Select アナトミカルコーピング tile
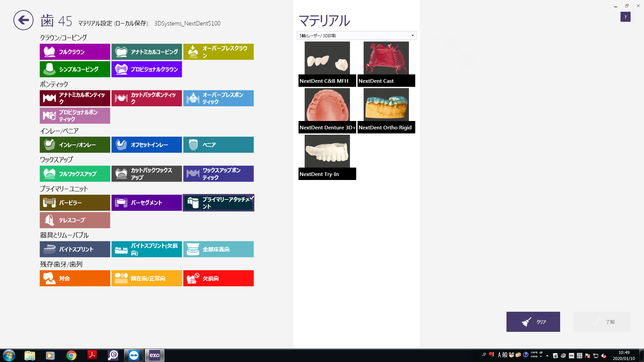The width and height of the screenshot is (644, 362). tap(147, 52)
